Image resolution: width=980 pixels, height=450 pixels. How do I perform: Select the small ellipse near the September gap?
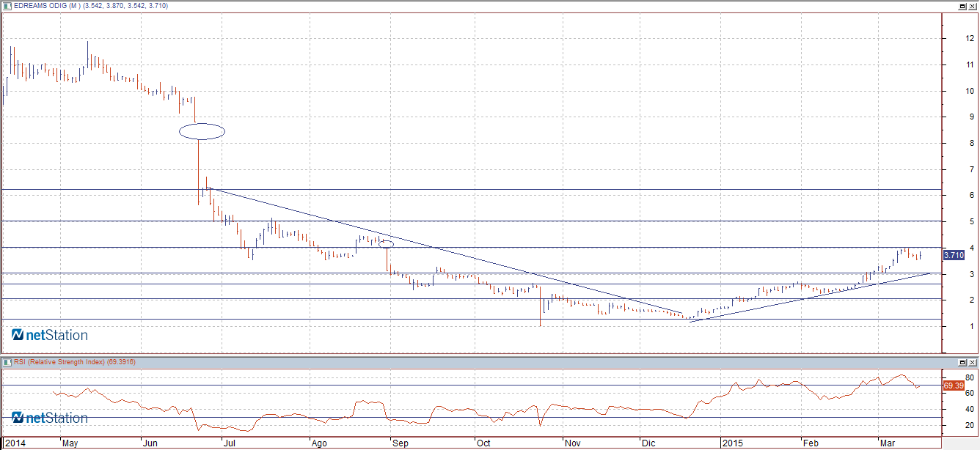[386, 244]
